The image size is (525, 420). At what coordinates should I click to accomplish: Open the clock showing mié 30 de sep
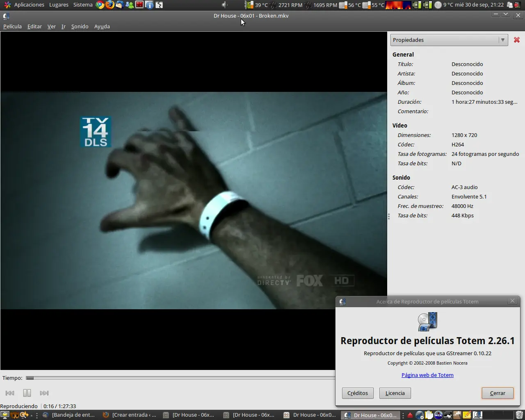(x=479, y=5)
